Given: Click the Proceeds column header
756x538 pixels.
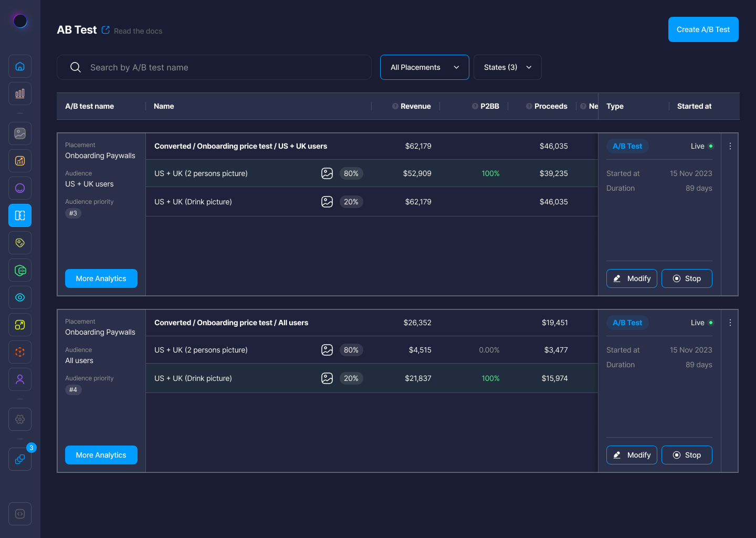Looking at the screenshot, I should 550,106.
